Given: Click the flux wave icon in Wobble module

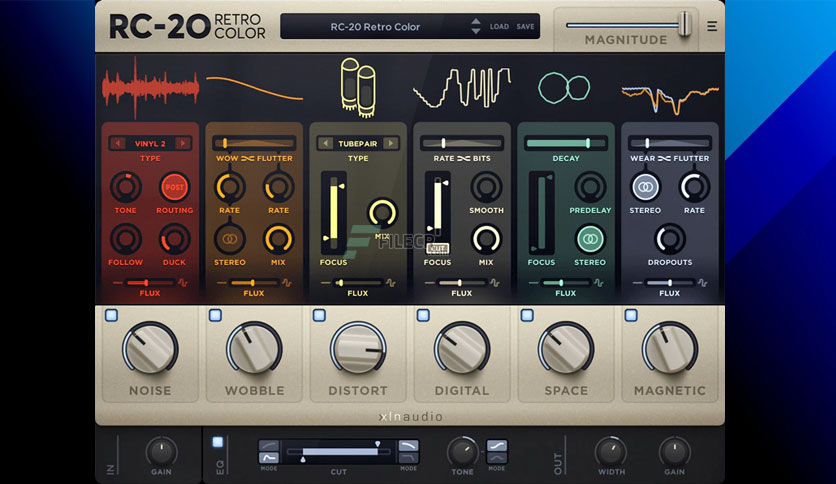Looking at the screenshot, I should 287,283.
